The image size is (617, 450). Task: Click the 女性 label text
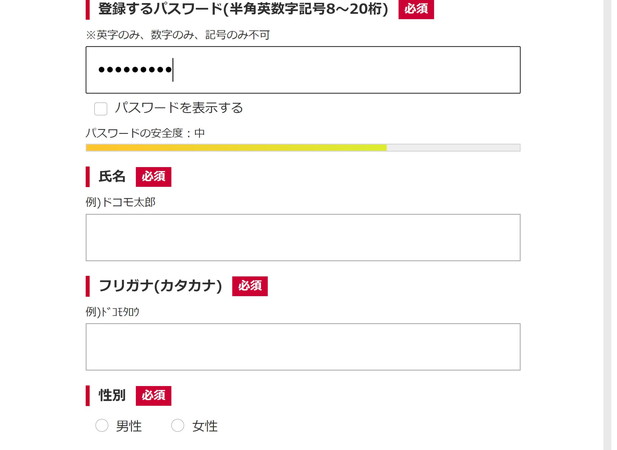tap(205, 426)
